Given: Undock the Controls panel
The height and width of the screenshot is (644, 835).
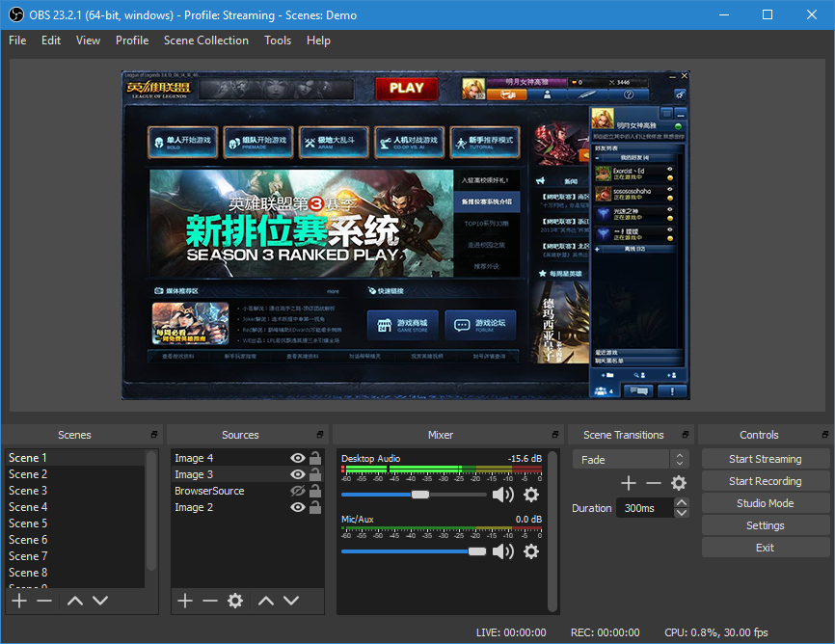Looking at the screenshot, I should pos(825,435).
